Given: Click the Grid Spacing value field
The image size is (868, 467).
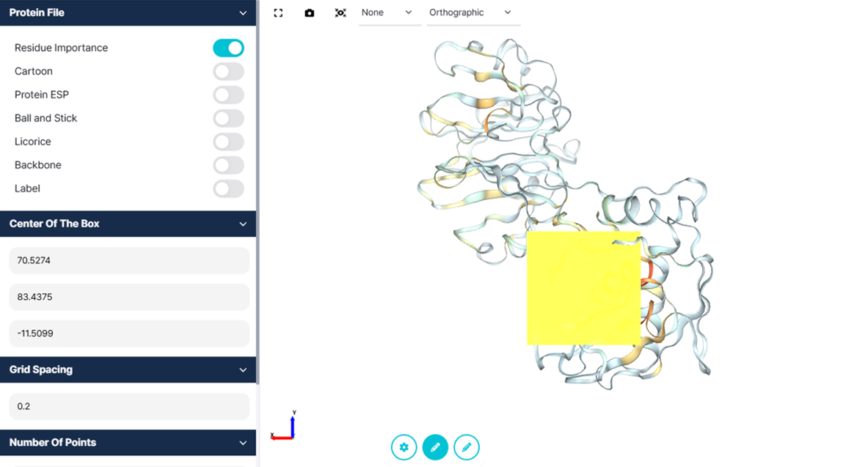Looking at the screenshot, I should point(129,406).
